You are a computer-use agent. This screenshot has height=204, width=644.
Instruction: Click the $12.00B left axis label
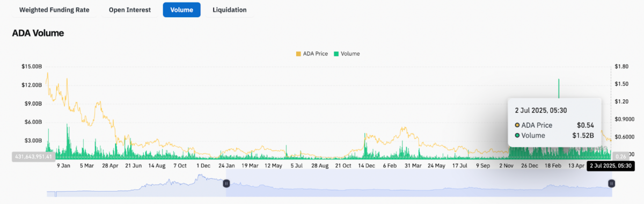pos(32,85)
